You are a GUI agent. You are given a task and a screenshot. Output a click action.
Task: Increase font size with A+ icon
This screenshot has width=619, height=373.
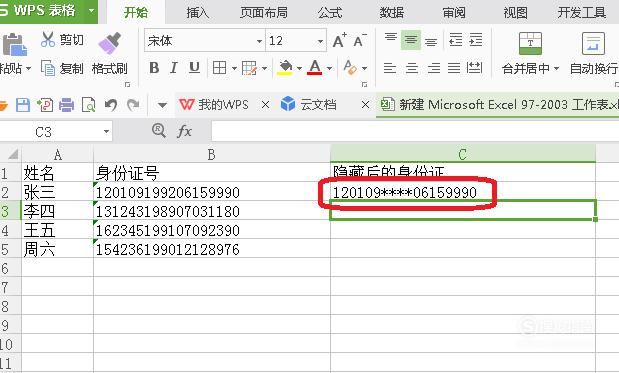pos(339,40)
